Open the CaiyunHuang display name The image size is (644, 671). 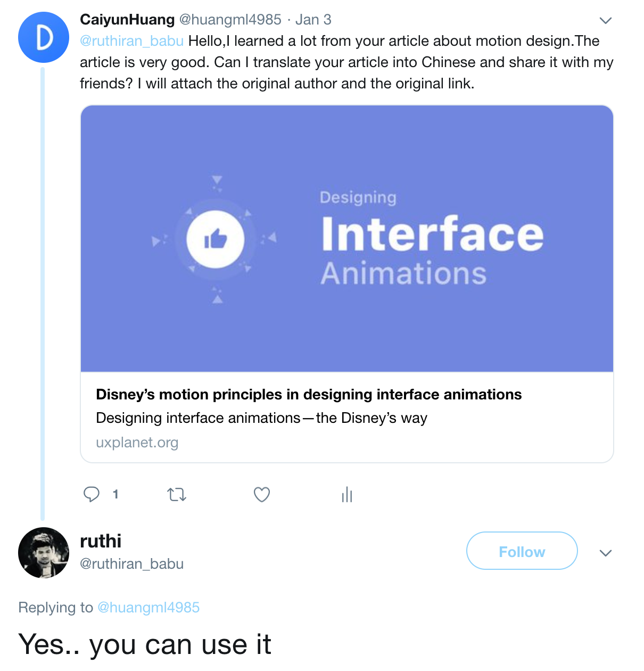(127, 20)
